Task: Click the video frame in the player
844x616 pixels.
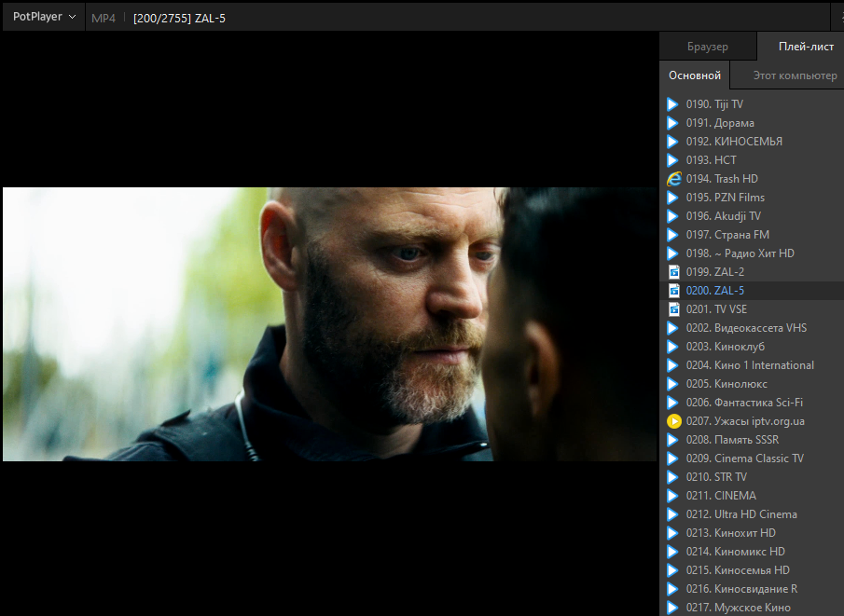Action: click(329, 324)
